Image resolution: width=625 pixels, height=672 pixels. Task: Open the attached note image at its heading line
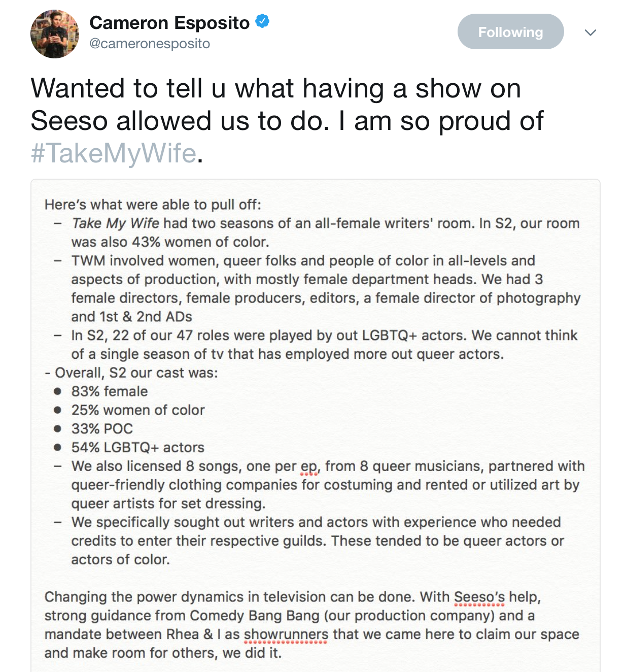click(153, 205)
